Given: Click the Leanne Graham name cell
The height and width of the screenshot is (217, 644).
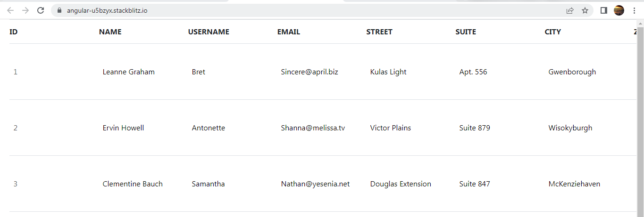Looking at the screenshot, I should [128, 72].
